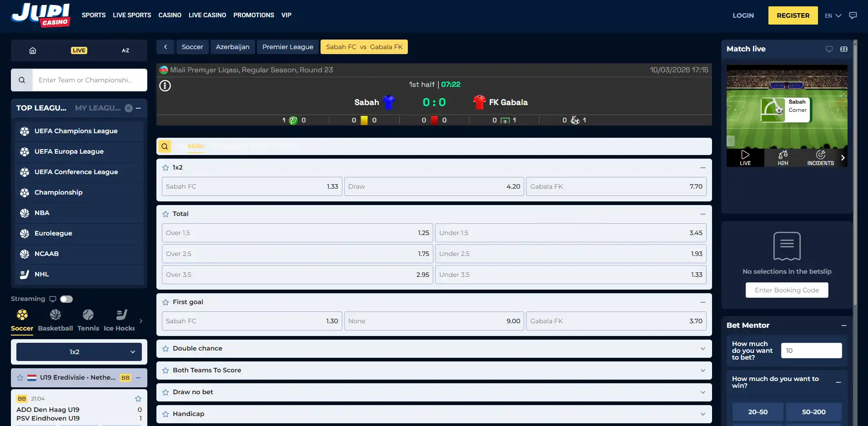The image size is (868, 426).
Task: Click the yellow market search icon
Action: (165, 146)
